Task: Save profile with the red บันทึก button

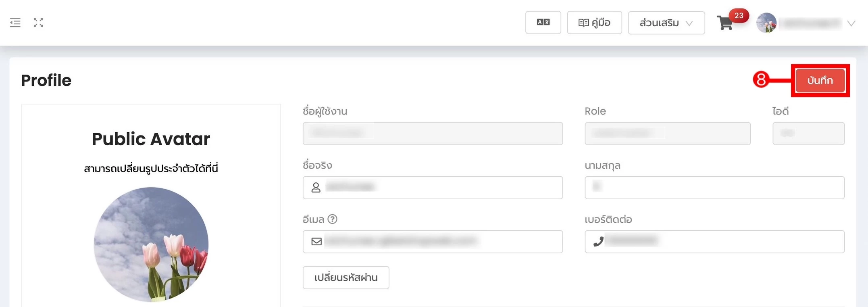Action: (x=820, y=80)
